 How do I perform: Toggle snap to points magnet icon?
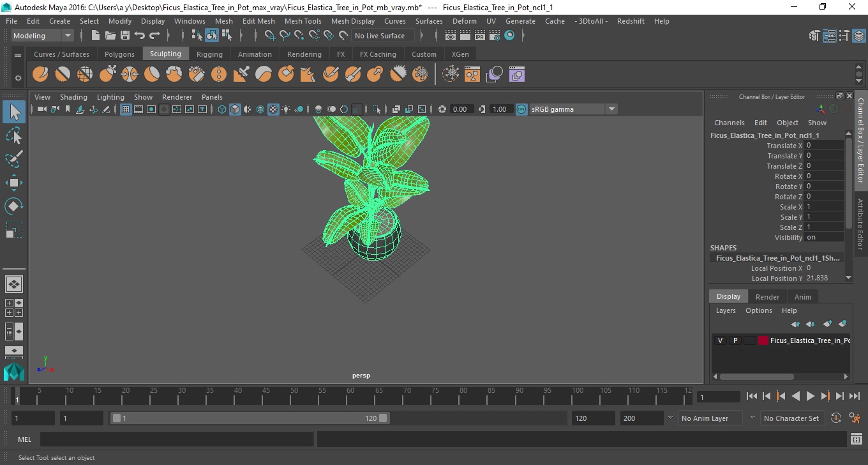tap(299, 36)
